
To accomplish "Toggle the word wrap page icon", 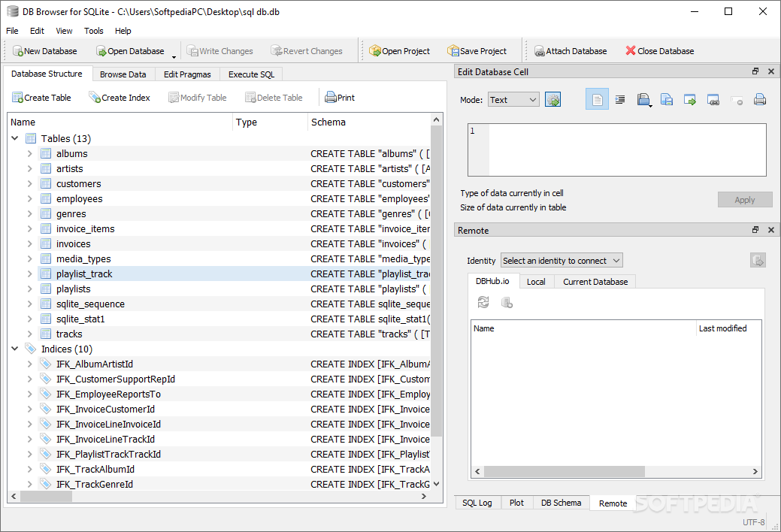I will (597, 100).
